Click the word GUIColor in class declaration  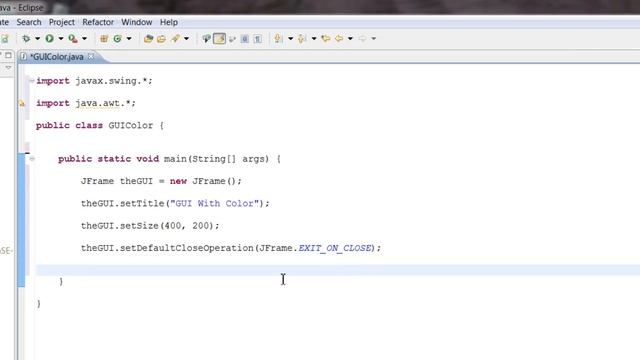131,125
